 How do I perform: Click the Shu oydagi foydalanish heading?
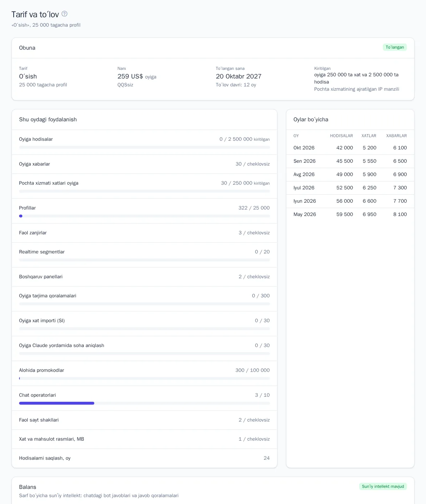[x=48, y=120]
